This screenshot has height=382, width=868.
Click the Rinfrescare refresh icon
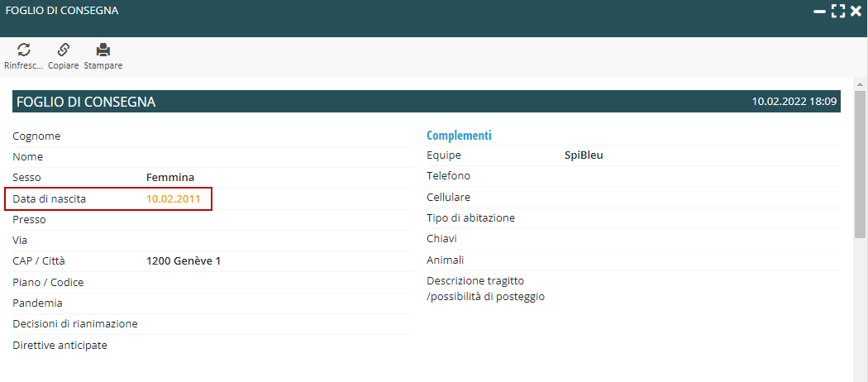coord(23,50)
